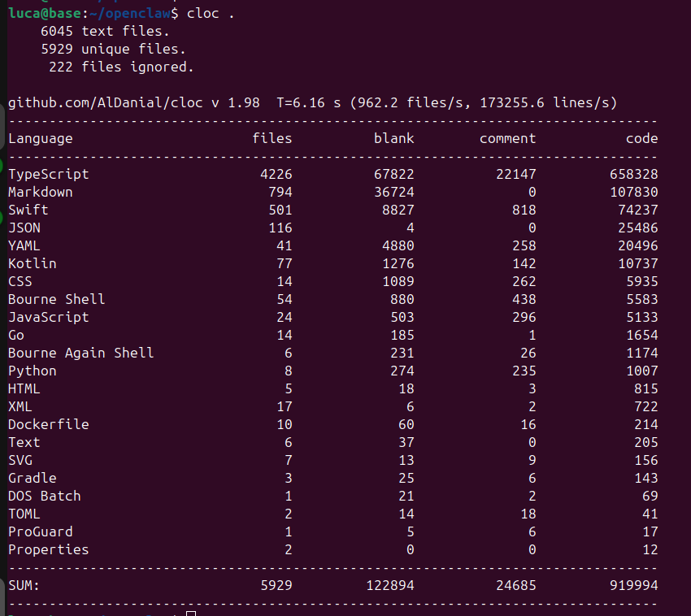691x616 pixels.
Task: Click SUM comment total 24685
Action: pyautogui.click(x=516, y=585)
